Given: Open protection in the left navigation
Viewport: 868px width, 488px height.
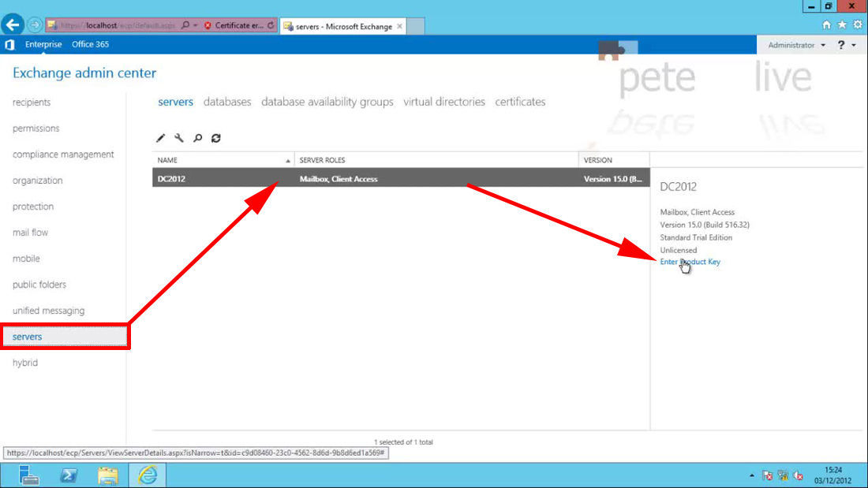Looking at the screenshot, I should click(33, 207).
